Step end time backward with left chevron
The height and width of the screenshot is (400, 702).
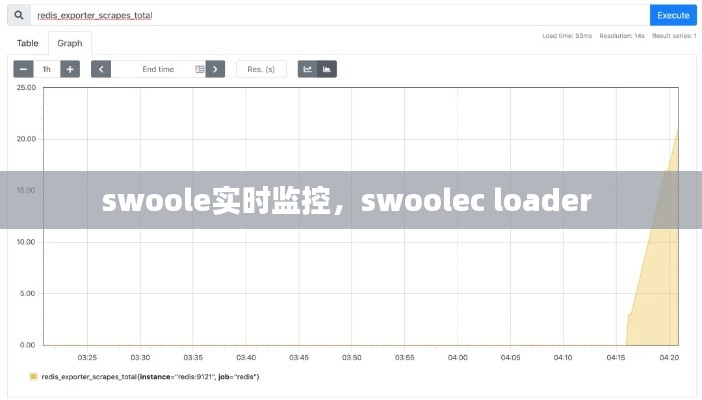(101, 69)
